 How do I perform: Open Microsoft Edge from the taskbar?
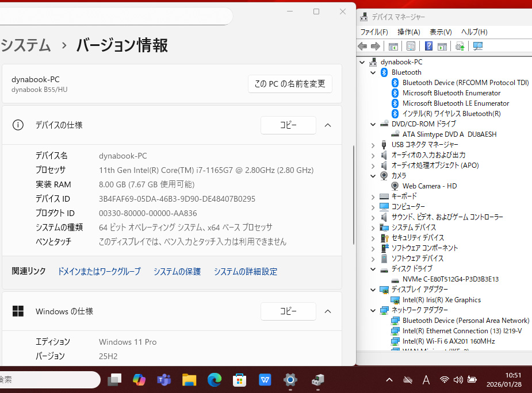[215, 380]
